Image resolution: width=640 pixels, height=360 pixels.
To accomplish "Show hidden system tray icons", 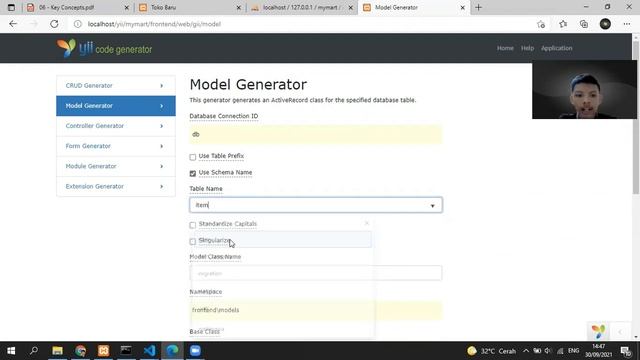I will [x=526, y=351].
